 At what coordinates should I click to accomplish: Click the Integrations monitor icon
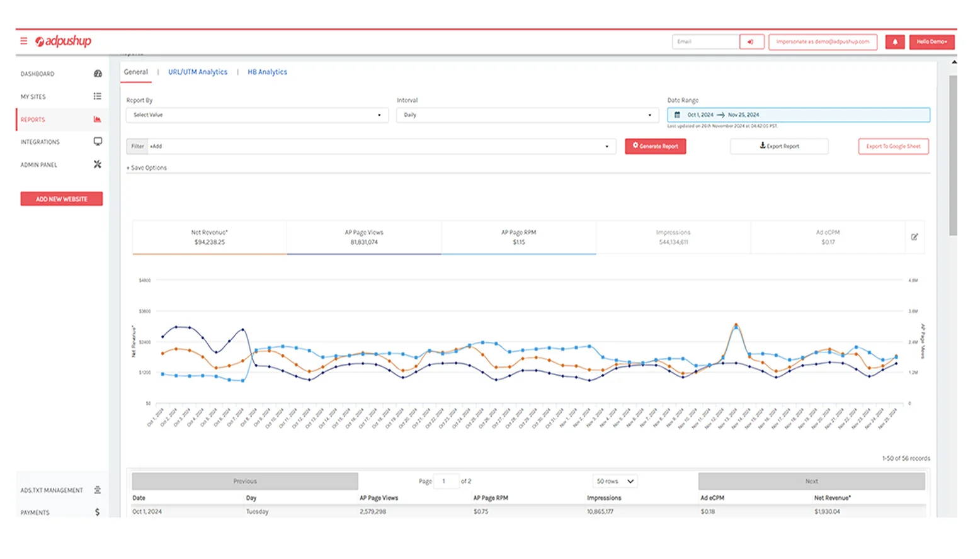point(98,142)
